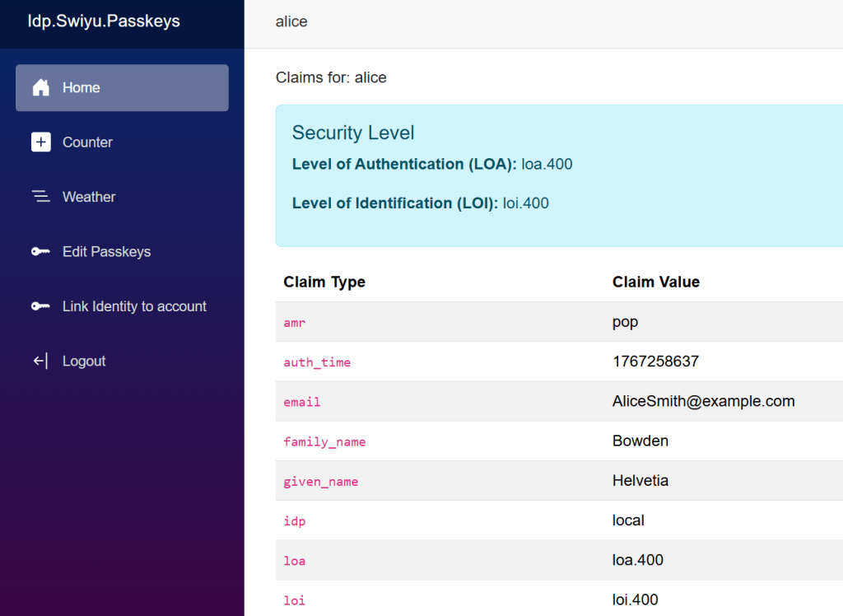Select Link Identity to account text

coord(134,306)
